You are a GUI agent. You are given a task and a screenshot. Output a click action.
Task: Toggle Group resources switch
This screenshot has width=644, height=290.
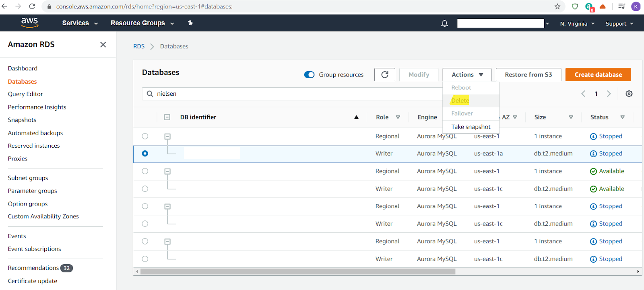[309, 75]
